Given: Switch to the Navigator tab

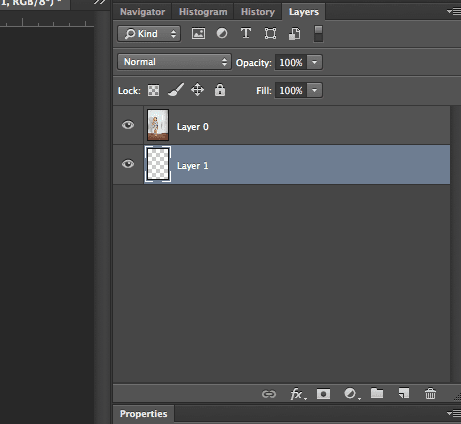Looking at the screenshot, I should pyautogui.click(x=142, y=12).
